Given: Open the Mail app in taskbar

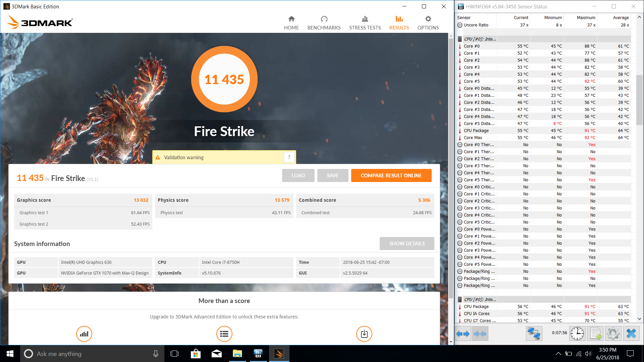Looking at the screenshot, I should (217, 354).
